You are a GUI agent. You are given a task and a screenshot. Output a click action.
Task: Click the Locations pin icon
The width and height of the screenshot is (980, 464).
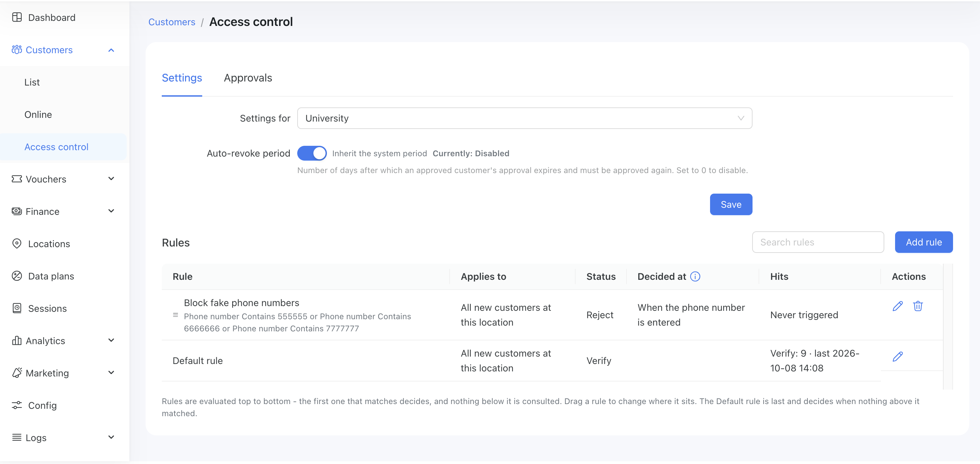point(17,243)
